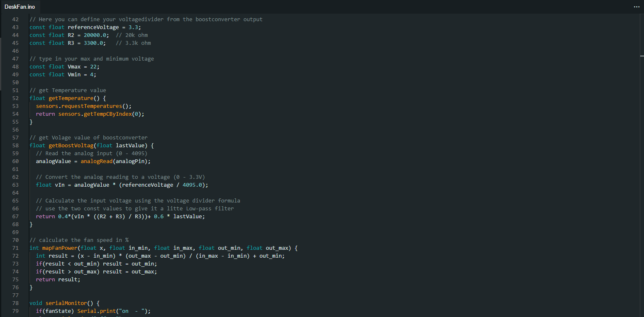The width and height of the screenshot is (644, 317).
Task: Open the editor more actions ellipsis menu
Action: click(x=637, y=7)
